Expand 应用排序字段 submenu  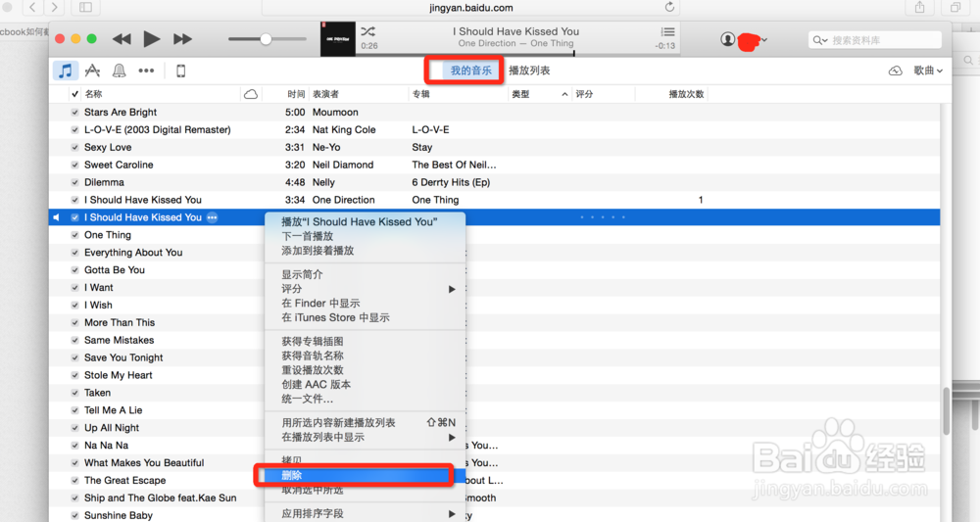[451, 514]
